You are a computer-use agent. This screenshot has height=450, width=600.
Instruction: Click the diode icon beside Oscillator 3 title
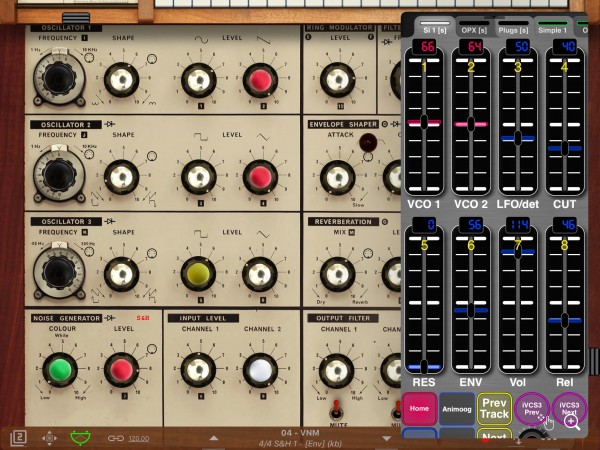pos(110,221)
